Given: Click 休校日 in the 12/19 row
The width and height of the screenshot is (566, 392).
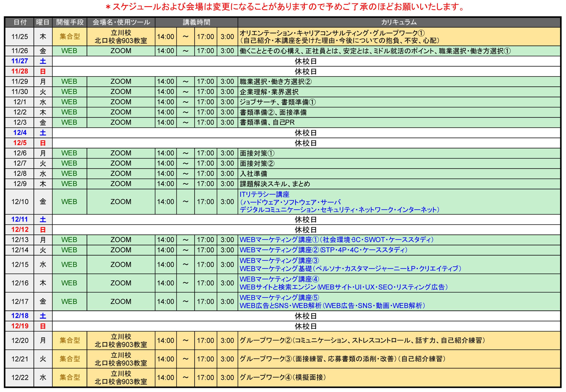Looking at the screenshot, I should tap(306, 326).
